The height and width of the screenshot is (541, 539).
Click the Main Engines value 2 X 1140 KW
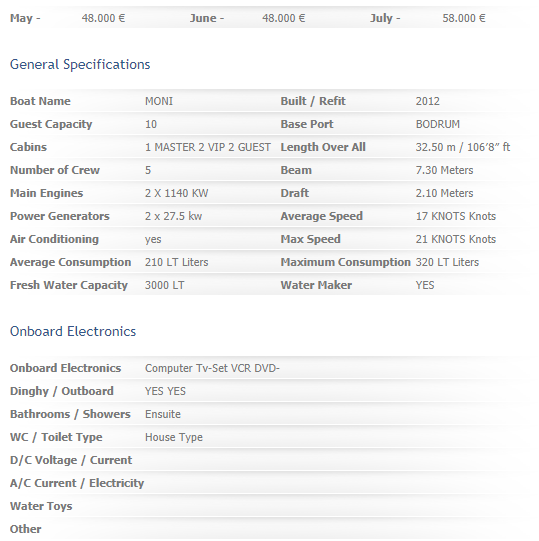(177, 193)
